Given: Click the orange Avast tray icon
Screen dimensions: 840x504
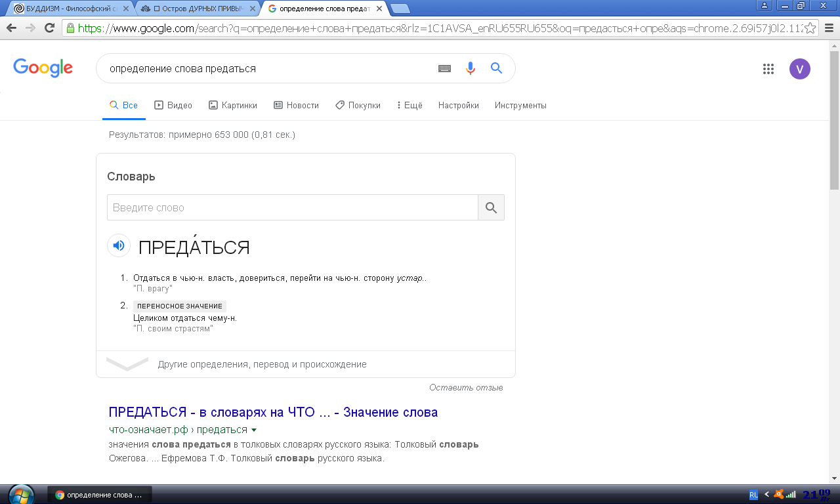Looking at the screenshot, I should point(778,494).
